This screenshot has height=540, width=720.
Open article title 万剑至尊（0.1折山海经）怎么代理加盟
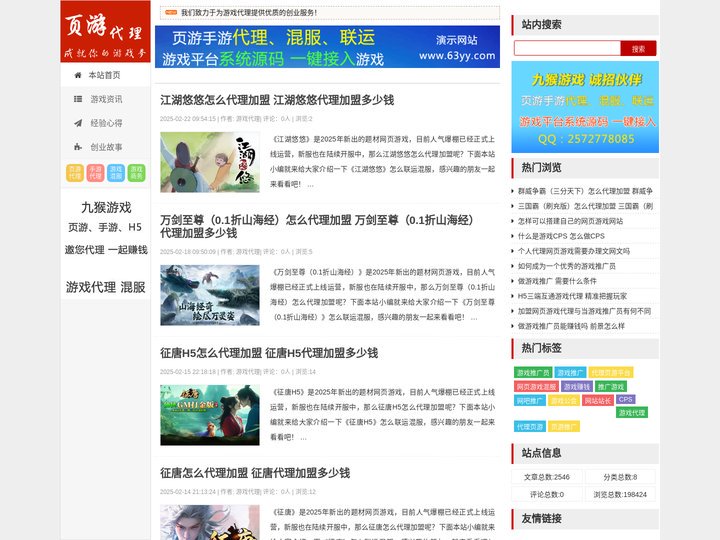(317, 226)
